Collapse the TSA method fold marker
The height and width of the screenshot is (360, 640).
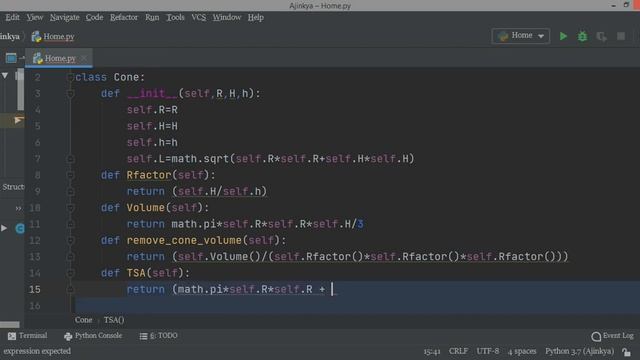70,273
